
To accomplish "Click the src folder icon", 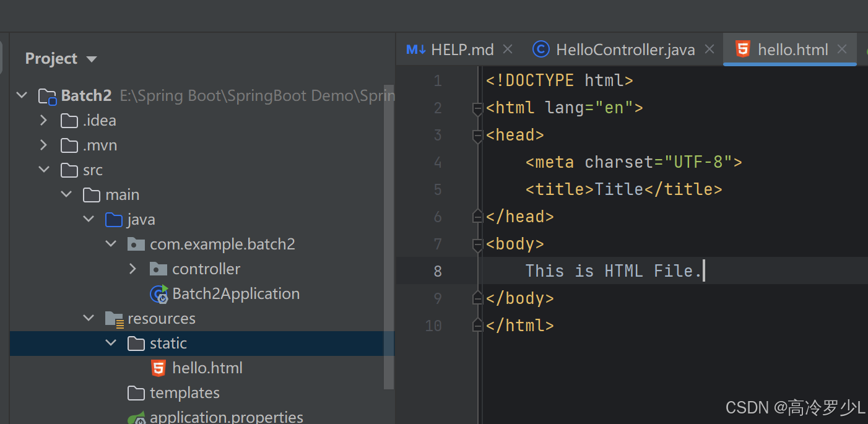I will click(69, 170).
